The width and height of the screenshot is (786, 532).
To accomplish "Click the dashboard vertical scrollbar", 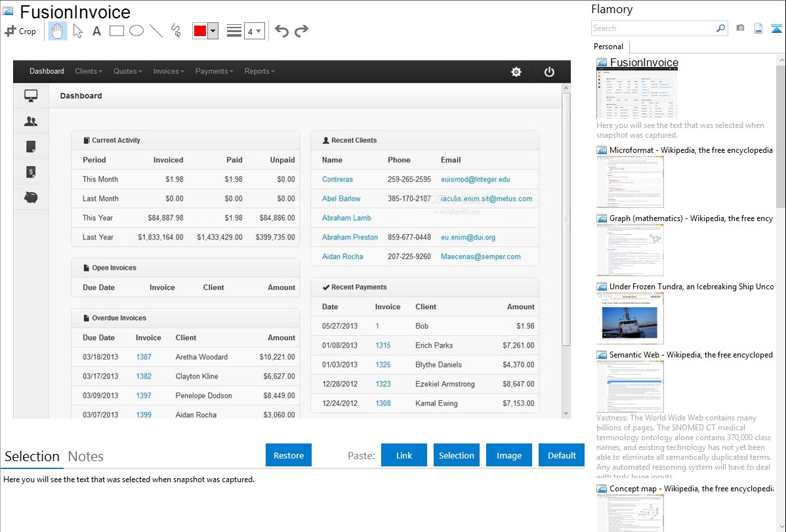I will point(566,220).
